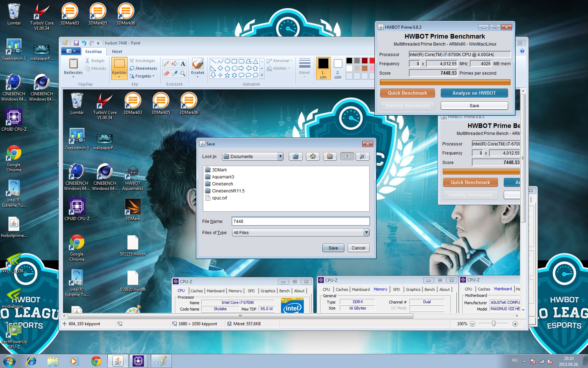The height and width of the screenshot is (368, 588).
Task: Click the Processor field in HWBOT Prime
Action: [460, 54]
